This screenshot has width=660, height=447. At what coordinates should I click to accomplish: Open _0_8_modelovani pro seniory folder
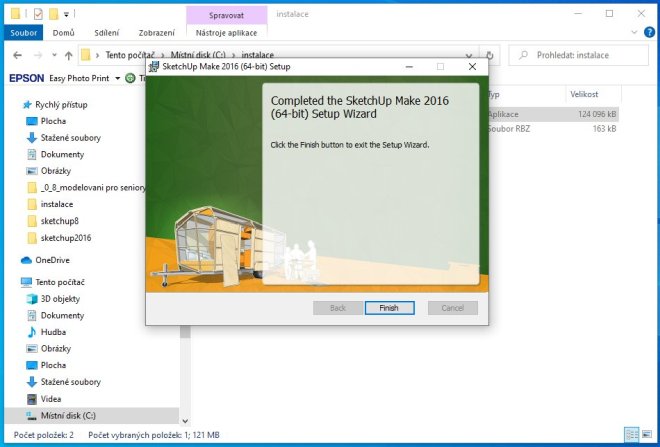(x=93, y=188)
